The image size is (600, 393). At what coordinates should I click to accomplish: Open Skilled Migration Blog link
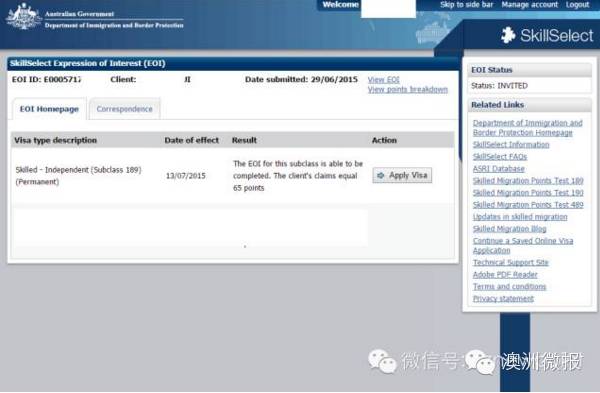[509, 229]
